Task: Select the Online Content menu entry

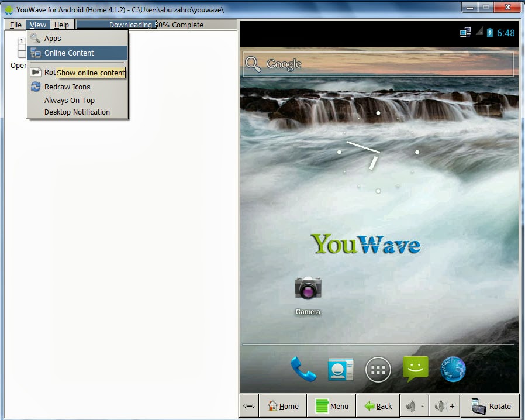Action: [x=77, y=53]
